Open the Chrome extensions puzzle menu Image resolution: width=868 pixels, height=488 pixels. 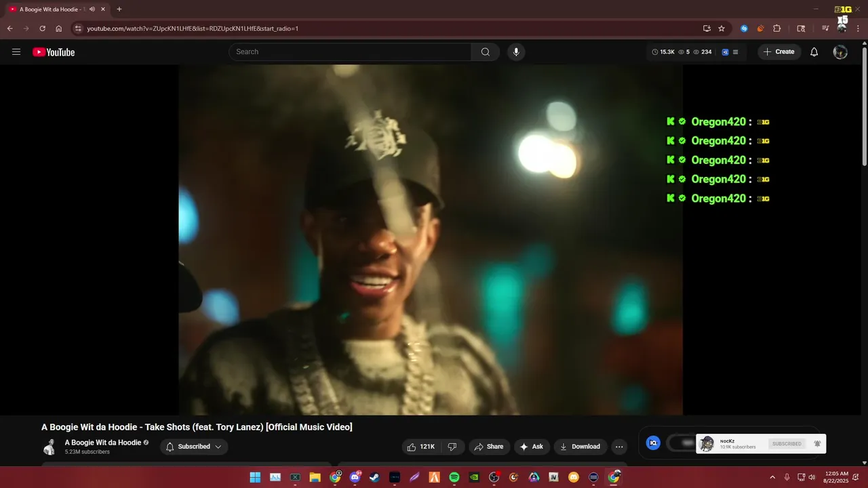(777, 28)
